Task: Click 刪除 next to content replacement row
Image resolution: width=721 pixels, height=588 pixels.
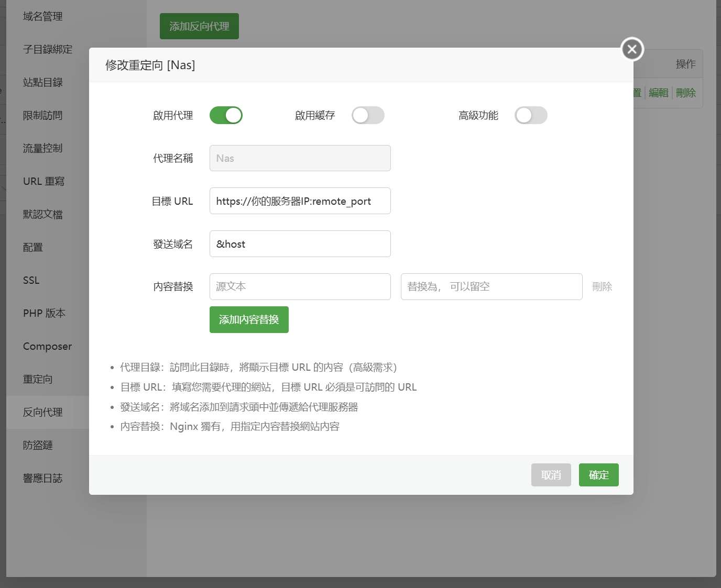Action: [602, 287]
